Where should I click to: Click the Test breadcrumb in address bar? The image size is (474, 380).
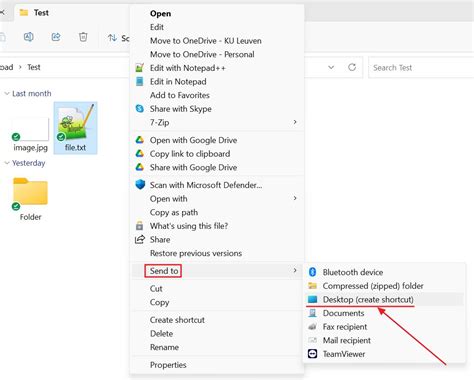(34, 67)
